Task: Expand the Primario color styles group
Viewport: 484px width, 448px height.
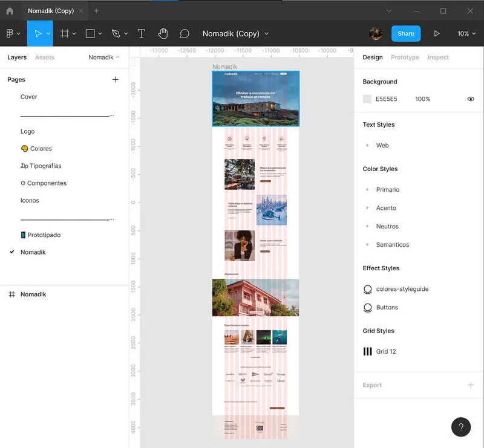Action: (367, 189)
